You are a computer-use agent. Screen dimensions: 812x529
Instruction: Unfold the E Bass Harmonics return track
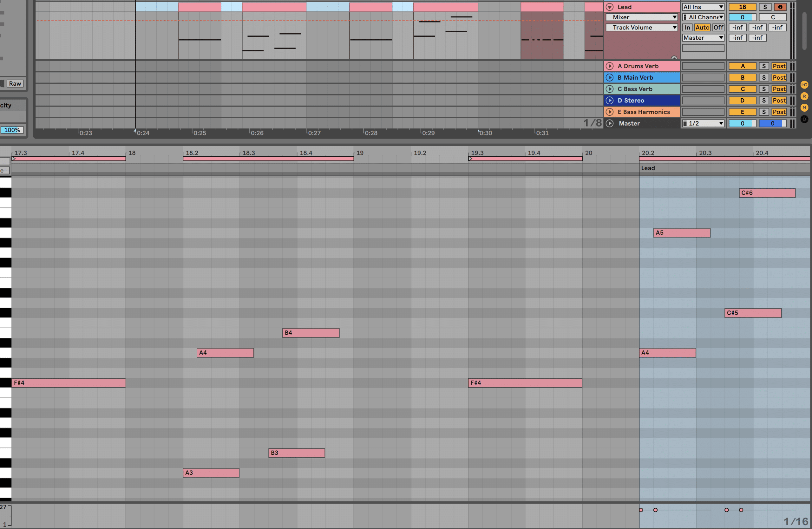click(610, 112)
